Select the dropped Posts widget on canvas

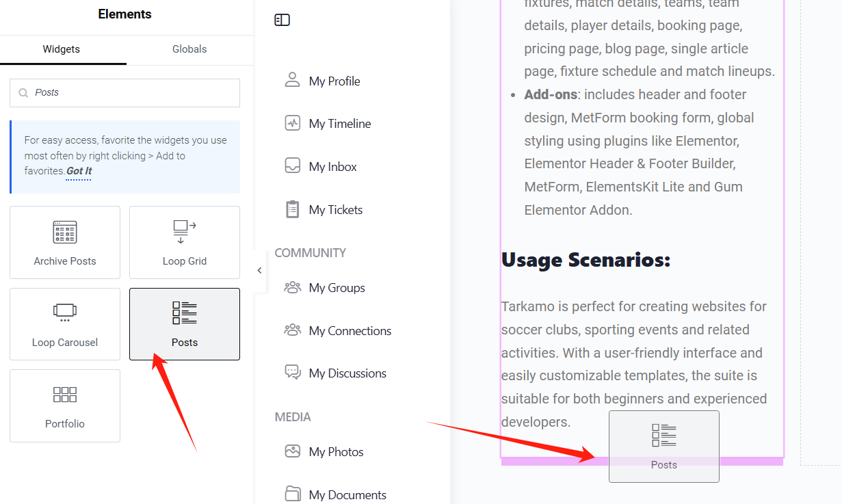click(x=663, y=447)
